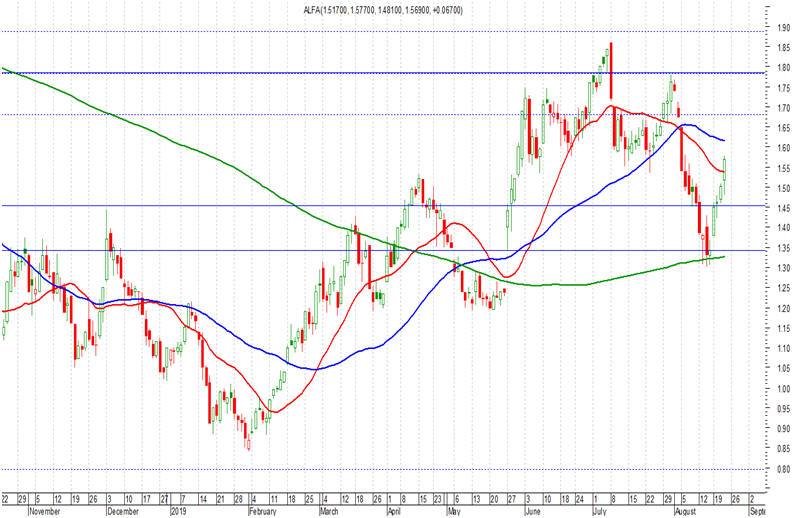Click the tall red candlestick at July 8 peak
This screenshot has width=794, height=518.
(x=611, y=71)
